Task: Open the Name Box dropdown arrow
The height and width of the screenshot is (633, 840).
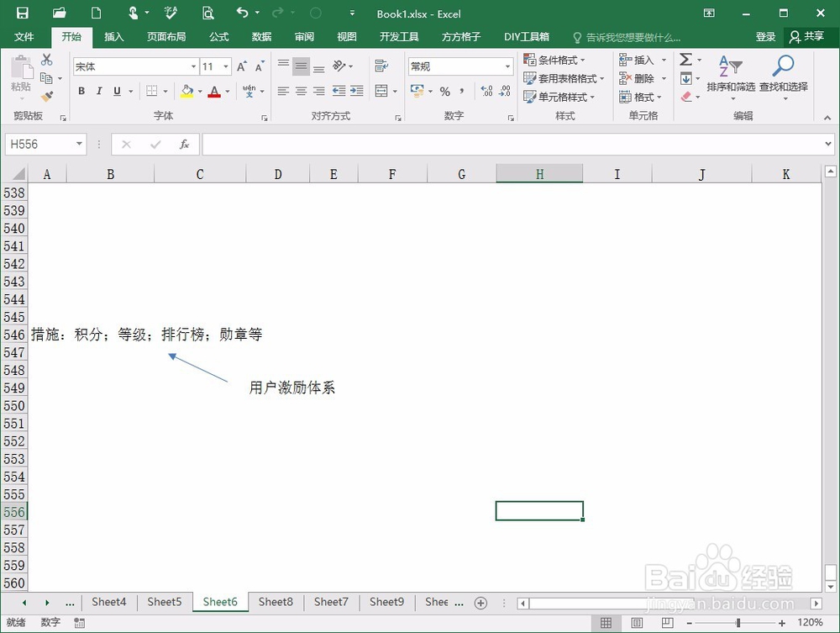Action: 79,144
